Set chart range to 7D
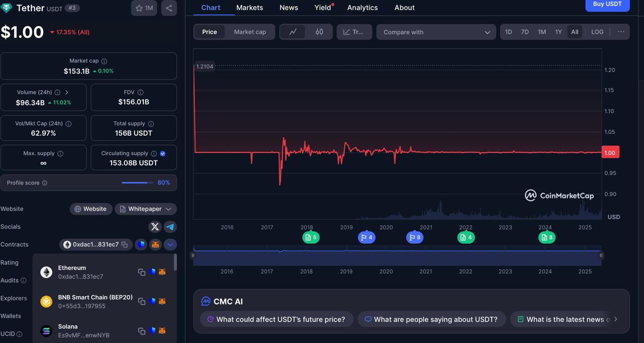 [525, 32]
